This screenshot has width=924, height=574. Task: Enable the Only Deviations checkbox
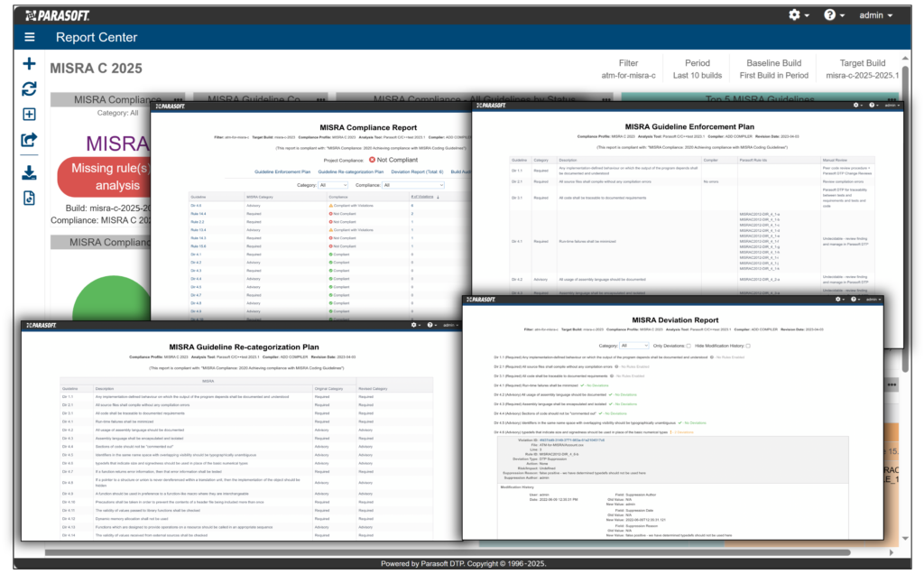(688, 346)
